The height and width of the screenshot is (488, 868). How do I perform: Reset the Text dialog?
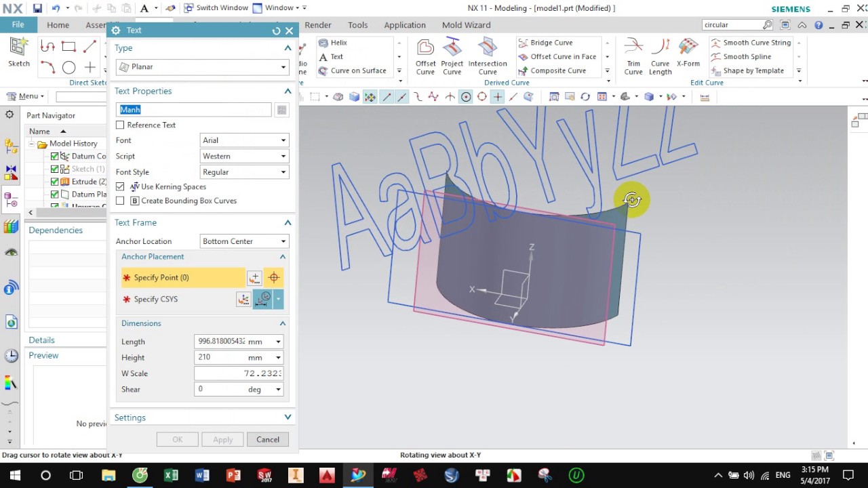coord(276,30)
